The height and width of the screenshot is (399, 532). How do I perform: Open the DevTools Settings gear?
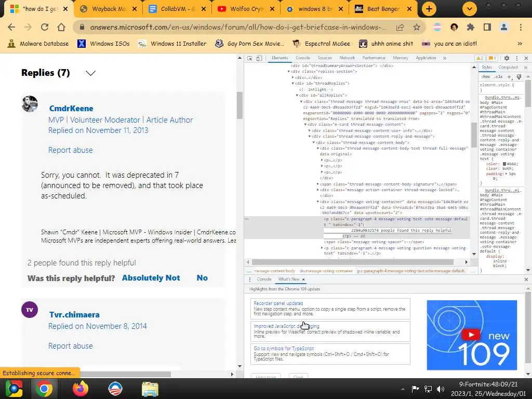click(x=507, y=58)
